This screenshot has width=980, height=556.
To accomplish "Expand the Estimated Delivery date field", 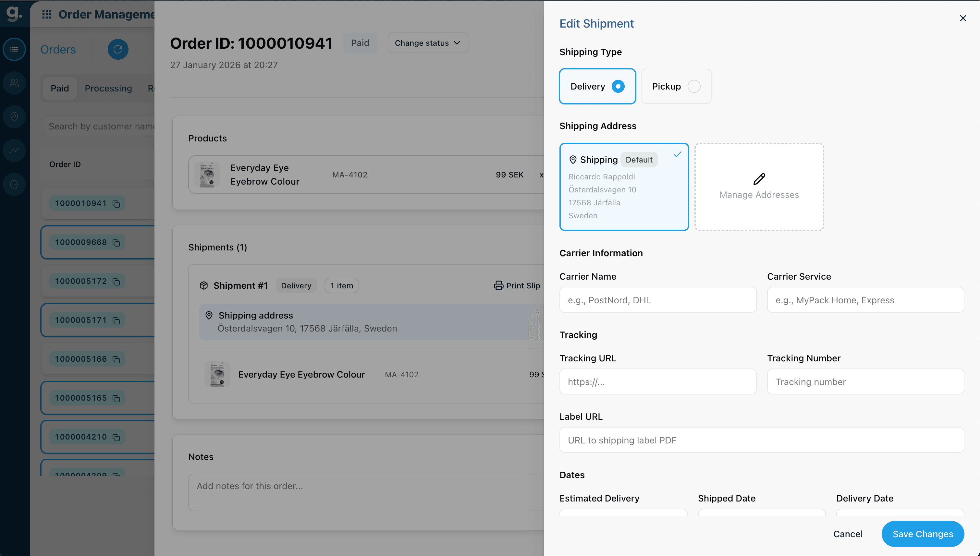I will (x=622, y=514).
